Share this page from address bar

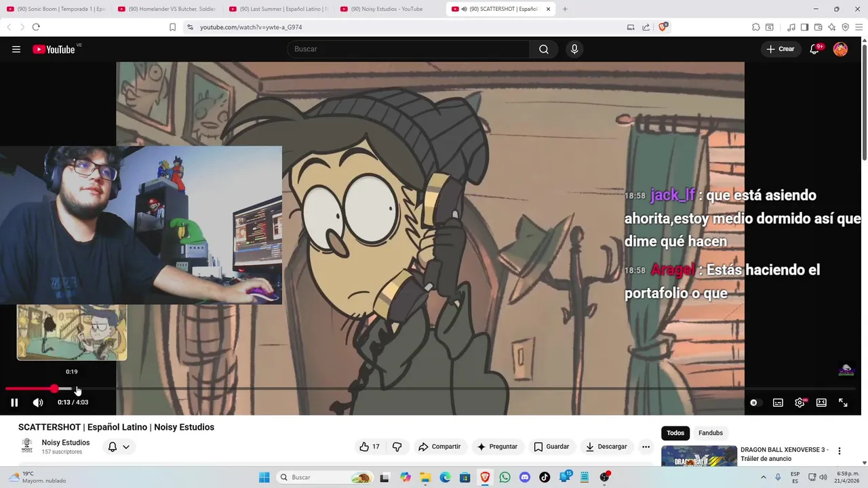(x=646, y=27)
